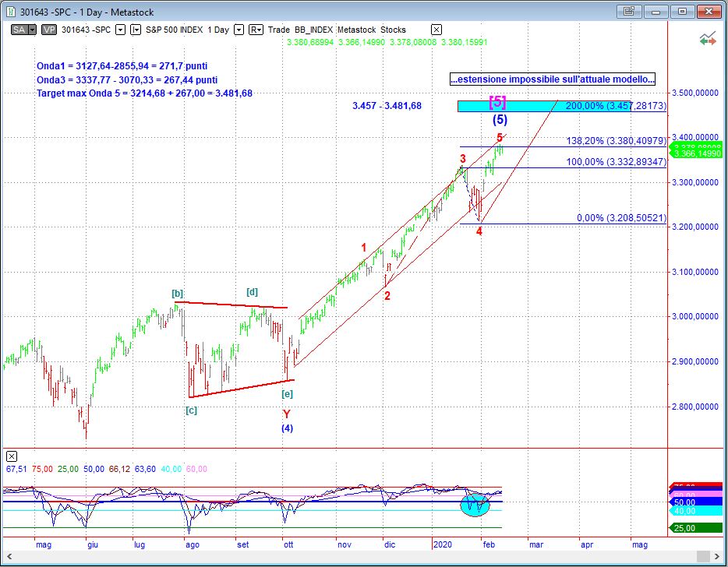Open the interval bar-type dropdown
728x567 pixels.
pyautogui.click(x=136, y=30)
